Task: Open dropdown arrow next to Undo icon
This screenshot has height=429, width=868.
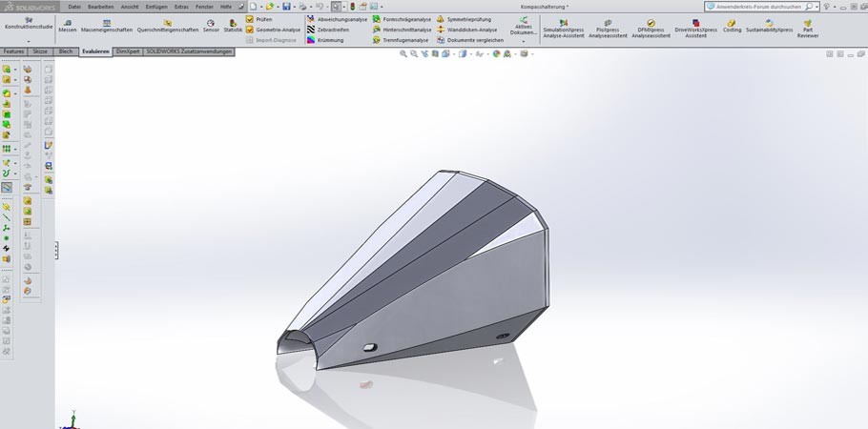Action: point(326,7)
